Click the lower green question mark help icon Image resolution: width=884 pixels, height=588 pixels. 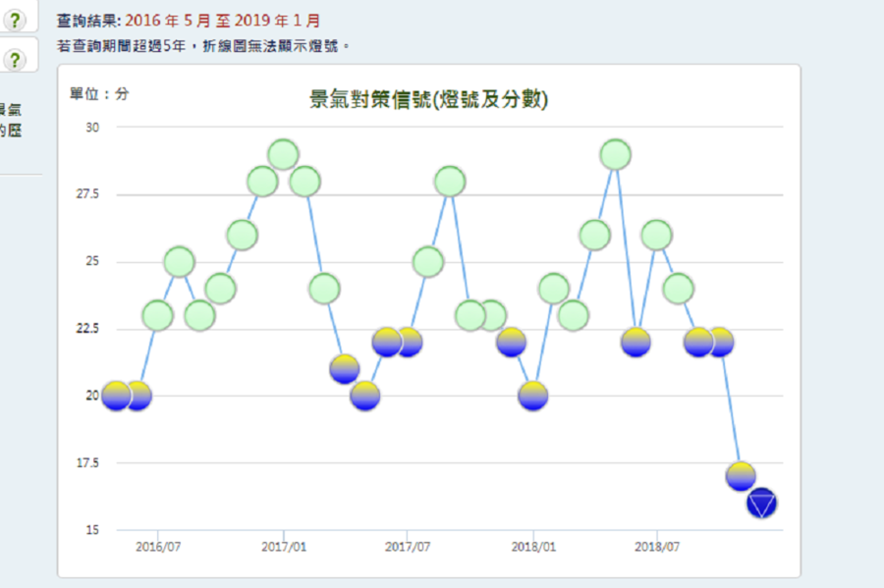coord(15,60)
